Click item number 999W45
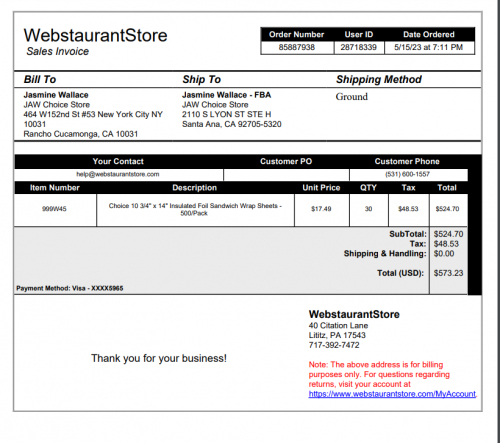Image resolution: width=500 pixels, height=443 pixels. [x=54, y=209]
